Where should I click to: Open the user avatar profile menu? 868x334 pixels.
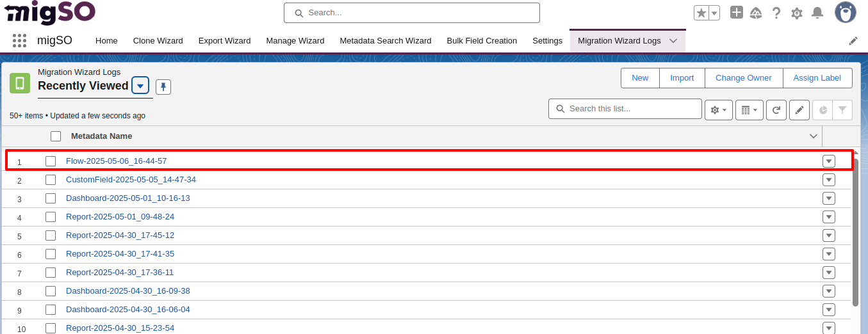click(x=846, y=12)
